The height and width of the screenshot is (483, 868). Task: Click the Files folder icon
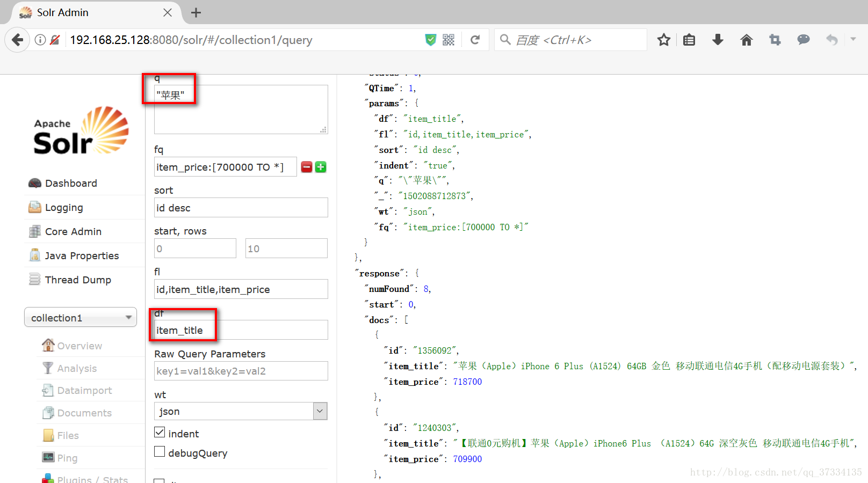48,435
